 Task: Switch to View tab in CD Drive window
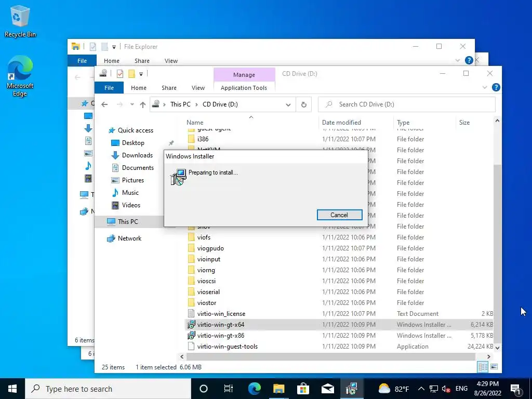pos(198,87)
